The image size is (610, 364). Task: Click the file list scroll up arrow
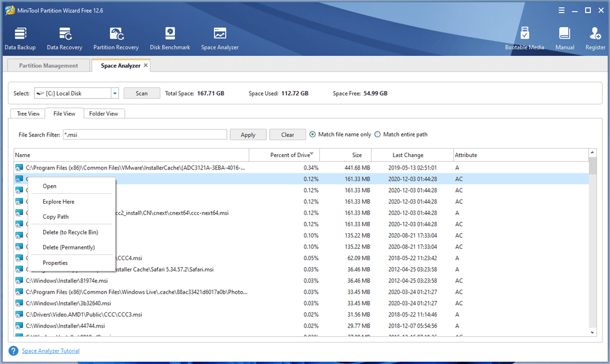pyautogui.click(x=592, y=153)
